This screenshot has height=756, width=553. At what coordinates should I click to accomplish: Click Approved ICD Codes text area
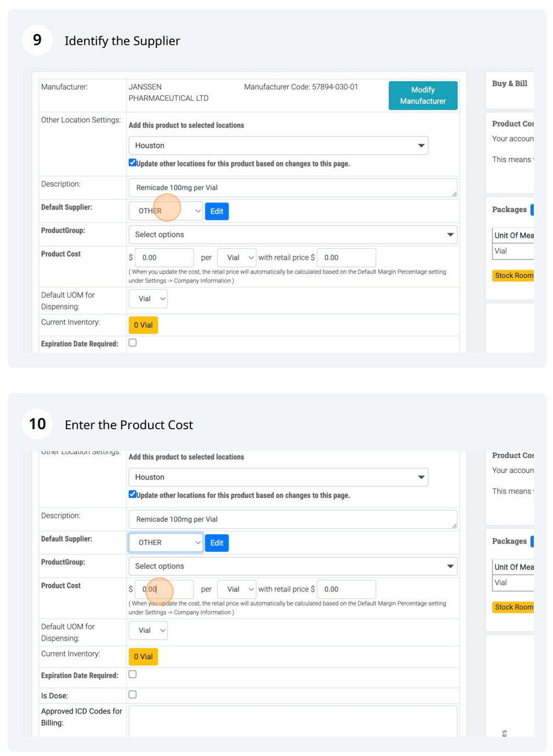pos(293,721)
